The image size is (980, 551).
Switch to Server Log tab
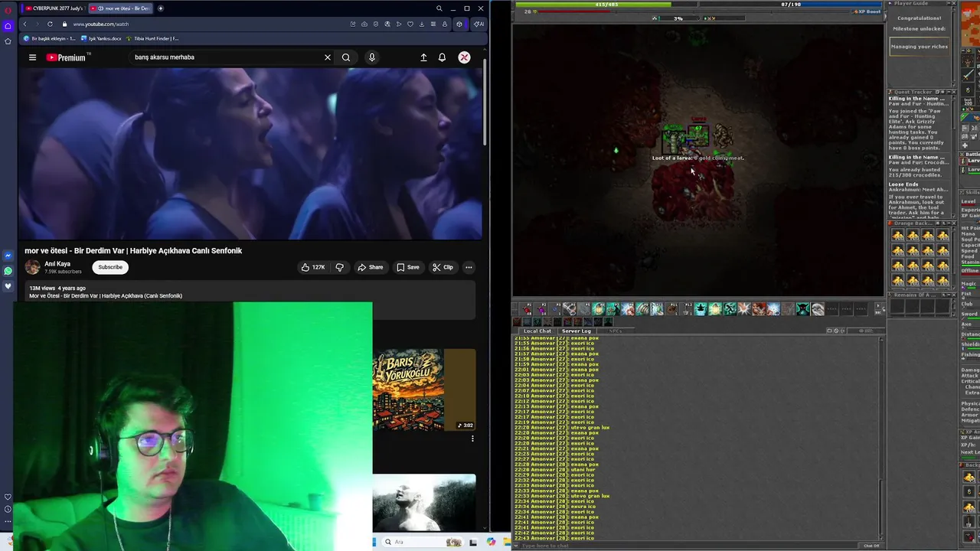(577, 331)
